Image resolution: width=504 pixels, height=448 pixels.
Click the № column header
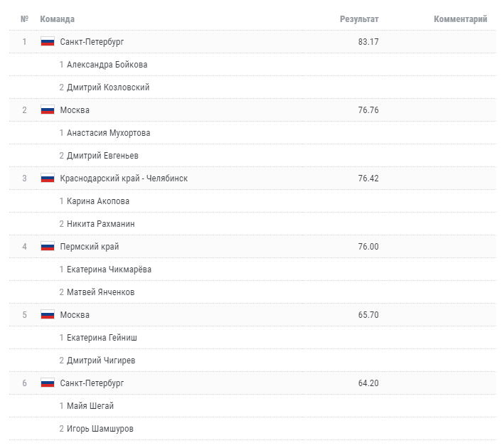24,19
